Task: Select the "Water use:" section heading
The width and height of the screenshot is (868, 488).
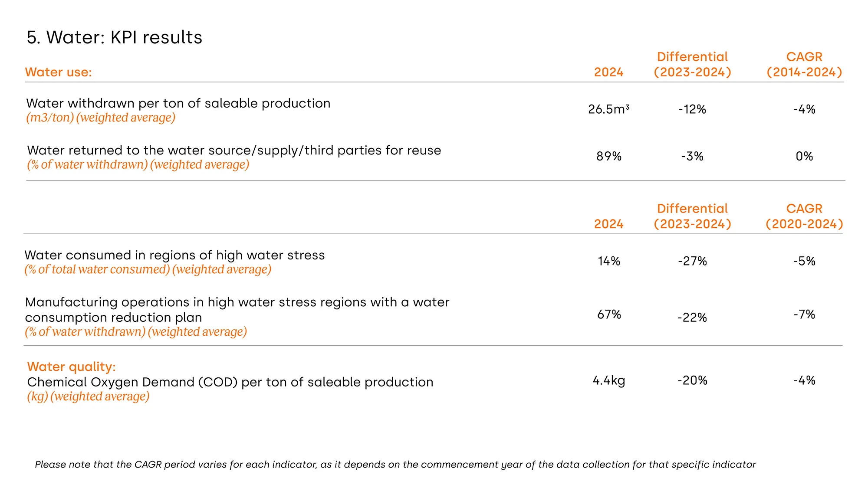Action: point(58,72)
